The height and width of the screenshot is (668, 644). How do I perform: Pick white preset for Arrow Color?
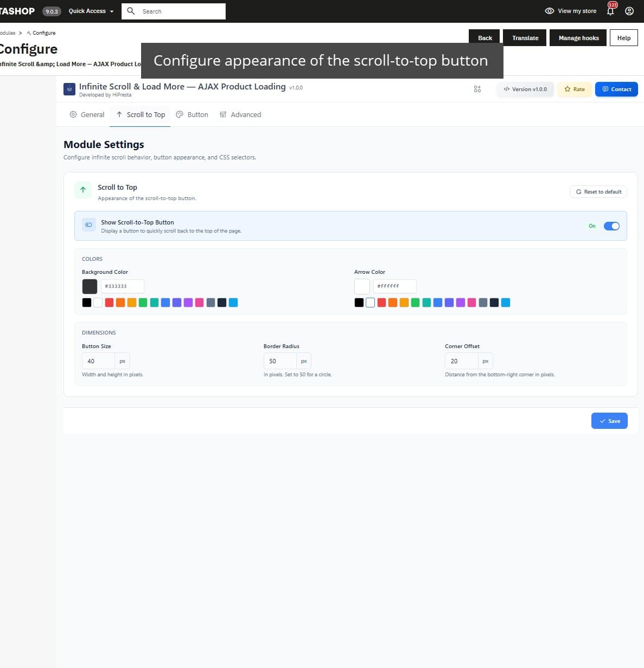point(370,303)
